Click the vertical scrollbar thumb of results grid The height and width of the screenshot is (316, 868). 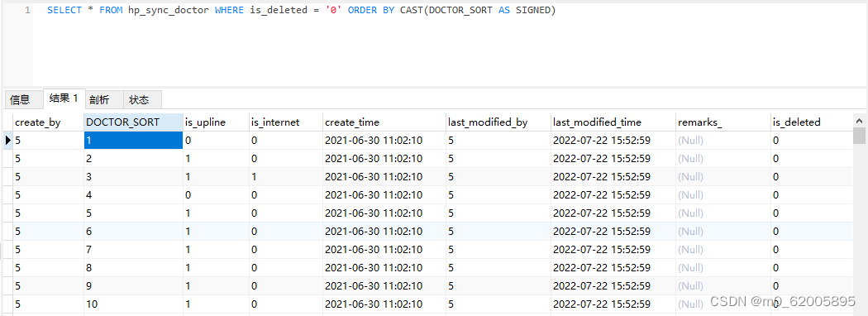(x=859, y=136)
